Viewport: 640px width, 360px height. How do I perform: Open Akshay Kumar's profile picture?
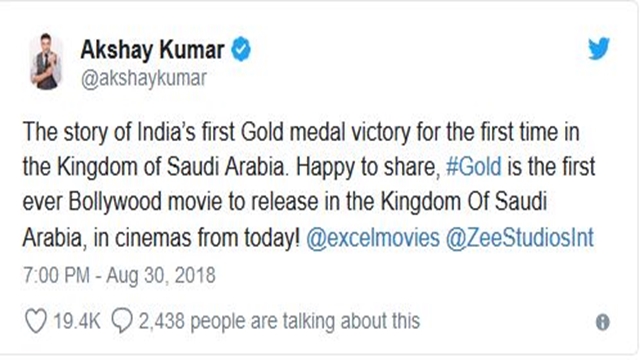46,62
